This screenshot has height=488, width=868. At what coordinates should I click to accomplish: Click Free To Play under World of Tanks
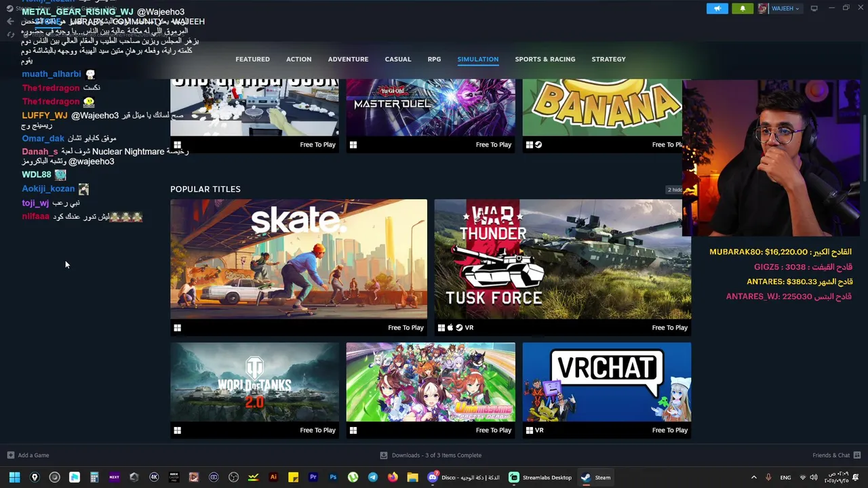pyautogui.click(x=317, y=430)
